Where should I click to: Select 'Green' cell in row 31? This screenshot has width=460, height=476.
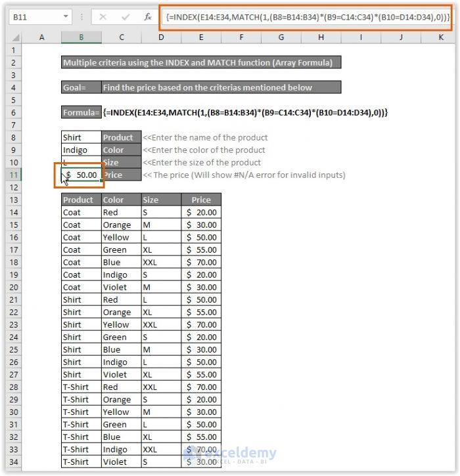click(x=122, y=424)
